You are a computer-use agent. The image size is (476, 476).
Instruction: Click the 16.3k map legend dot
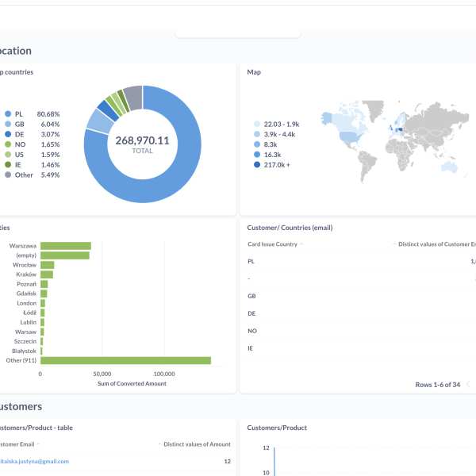(256, 155)
